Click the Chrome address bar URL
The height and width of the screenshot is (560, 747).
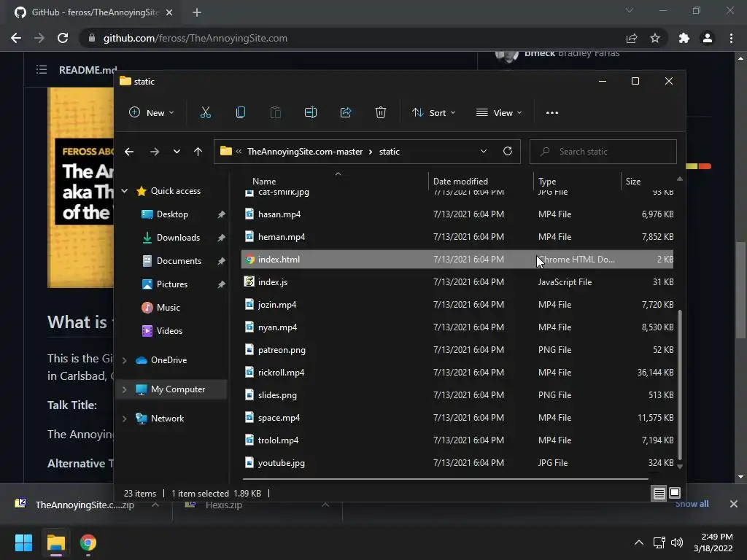click(x=196, y=38)
